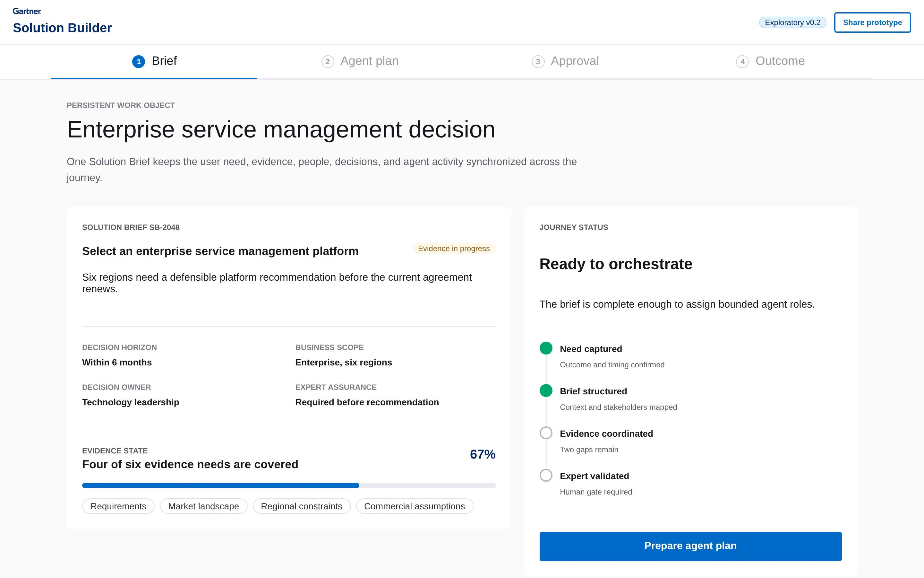924x578 pixels.
Task: Click the step 3 number circle
Action: (x=538, y=62)
